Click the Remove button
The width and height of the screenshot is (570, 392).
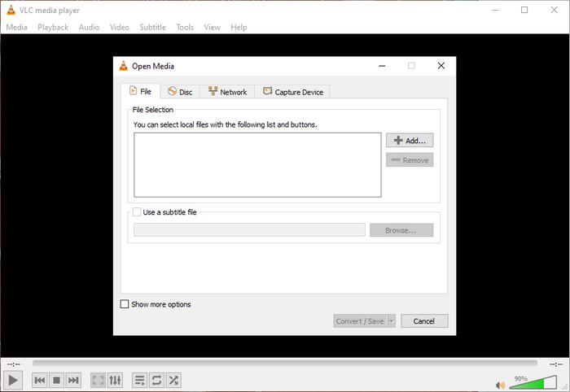(x=410, y=160)
